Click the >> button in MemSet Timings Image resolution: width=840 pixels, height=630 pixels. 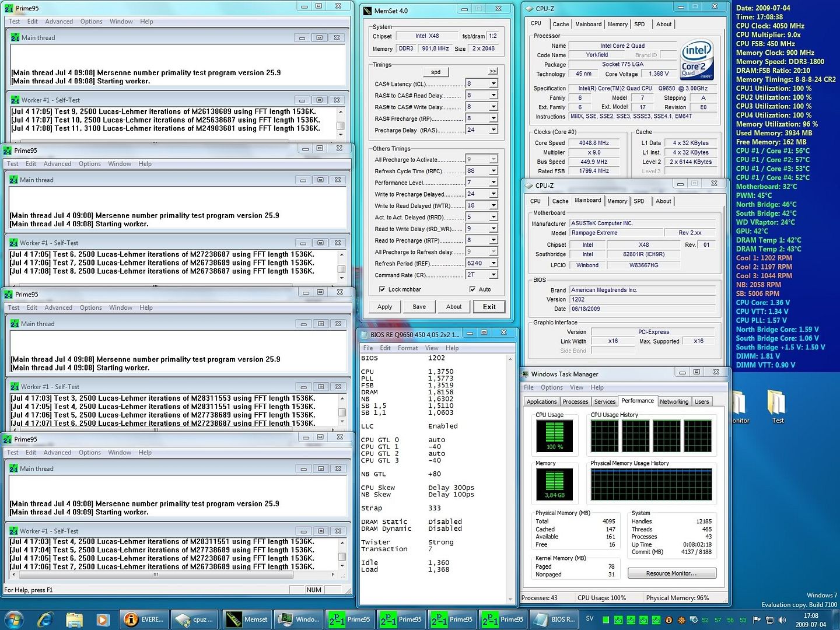point(493,71)
